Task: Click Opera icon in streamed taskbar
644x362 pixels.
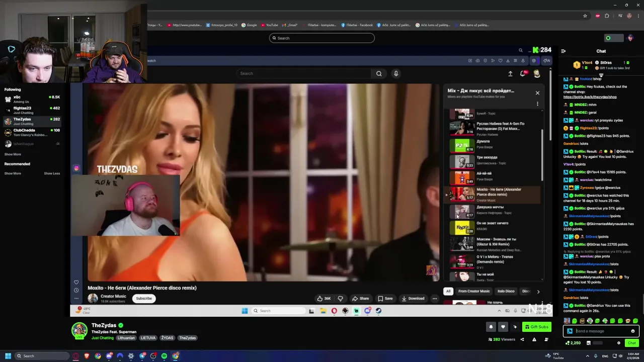Action: tap(334, 311)
